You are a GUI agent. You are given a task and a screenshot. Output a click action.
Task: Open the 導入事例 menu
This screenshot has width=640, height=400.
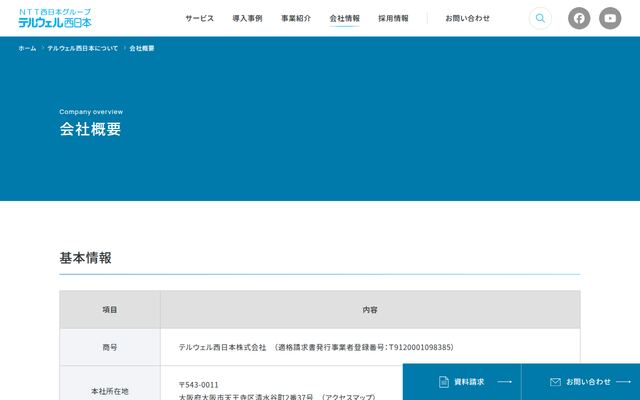247,18
